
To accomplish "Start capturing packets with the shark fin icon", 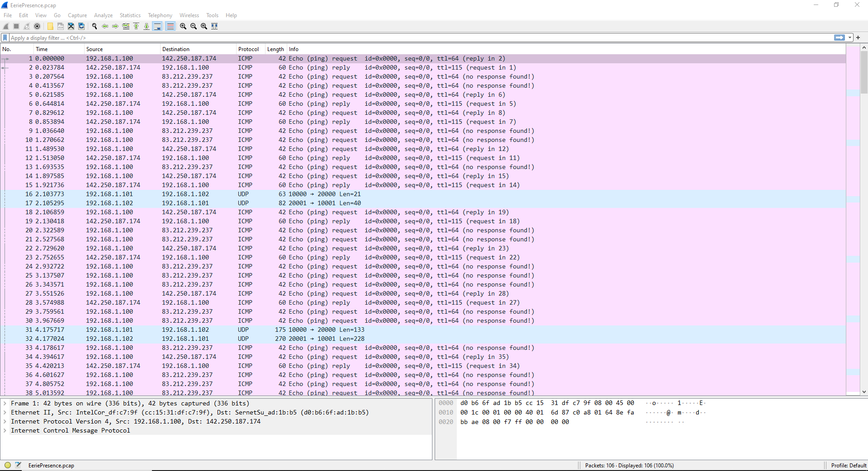I will (6, 26).
